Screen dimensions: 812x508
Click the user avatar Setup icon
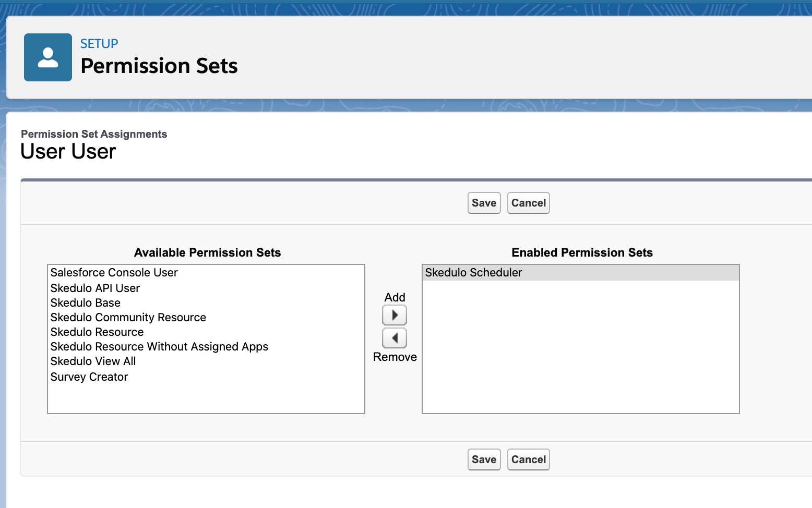(x=47, y=57)
